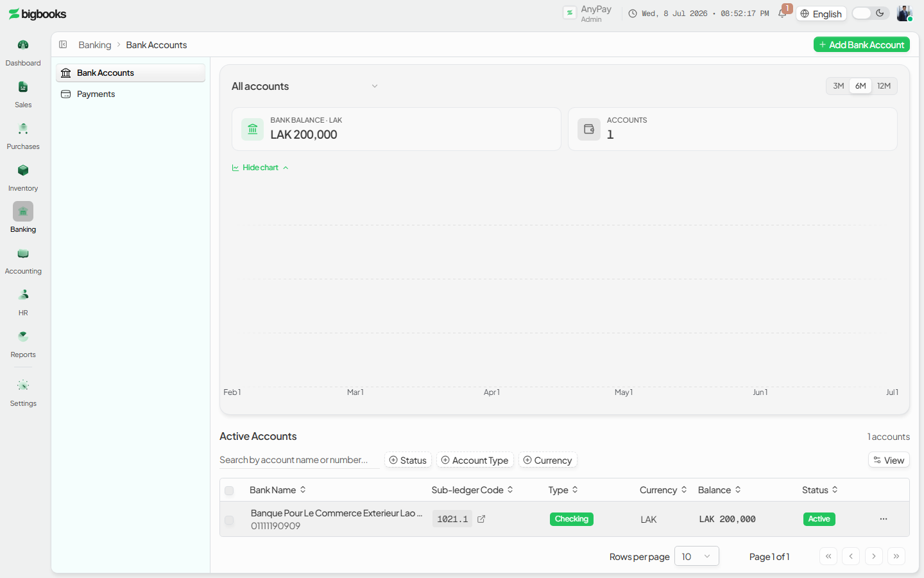Viewport: 924px width, 578px height.
Task: Click the clock icon by date
Action: click(633, 13)
